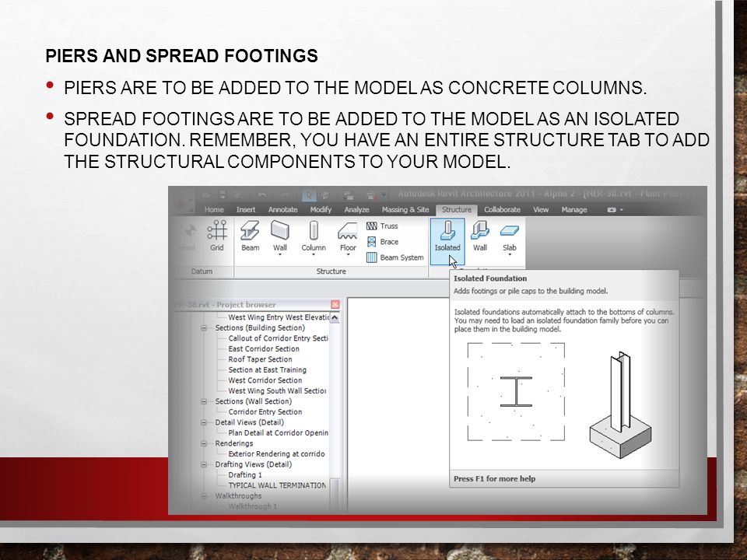Viewport: 747px width, 560px height.
Task: Click the Save icon in quick access toolbar
Action: (223, 194)
